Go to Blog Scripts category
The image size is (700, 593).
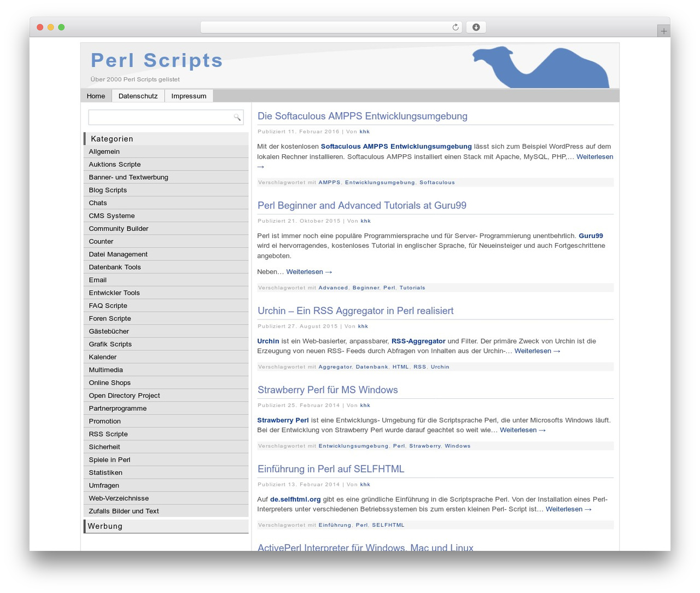click(166, 190)
